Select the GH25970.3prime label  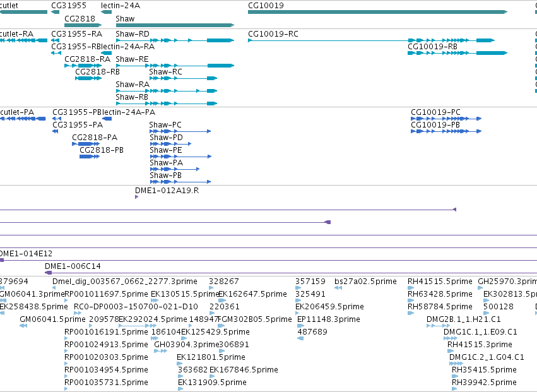point(507,282)
